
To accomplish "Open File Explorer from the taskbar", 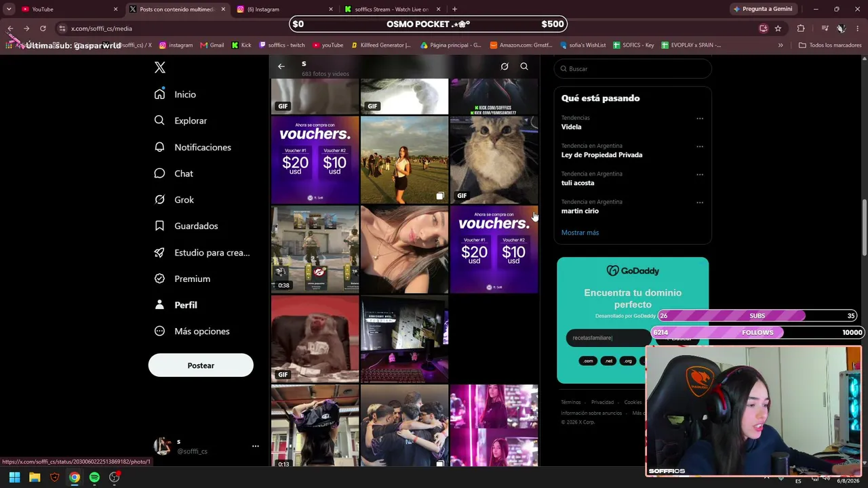I will tap(35, 478).
